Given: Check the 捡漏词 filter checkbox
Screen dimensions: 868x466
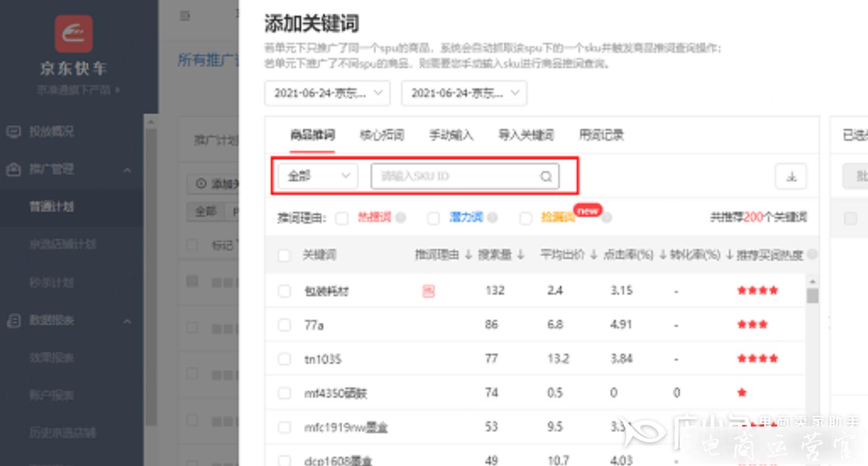Looking at the screenshot, I should 526,218.
